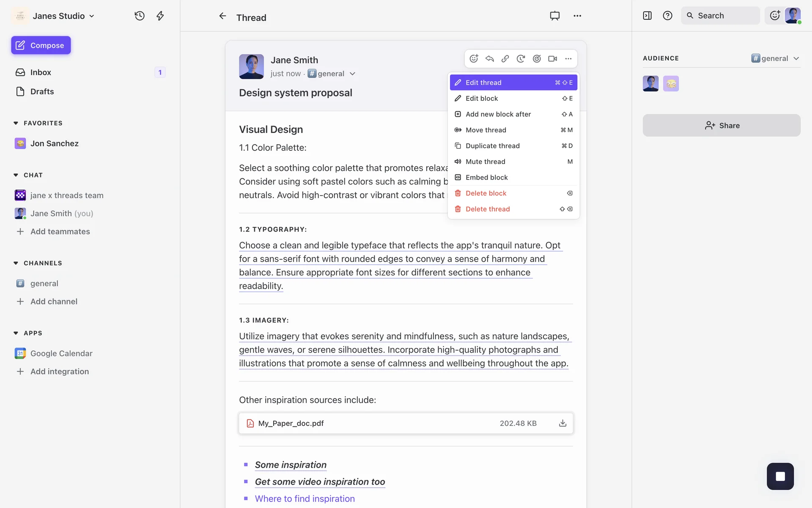Click the add reaction emoji icon in thread toolbar
This screenshot has width=812, height=508.
474,59
